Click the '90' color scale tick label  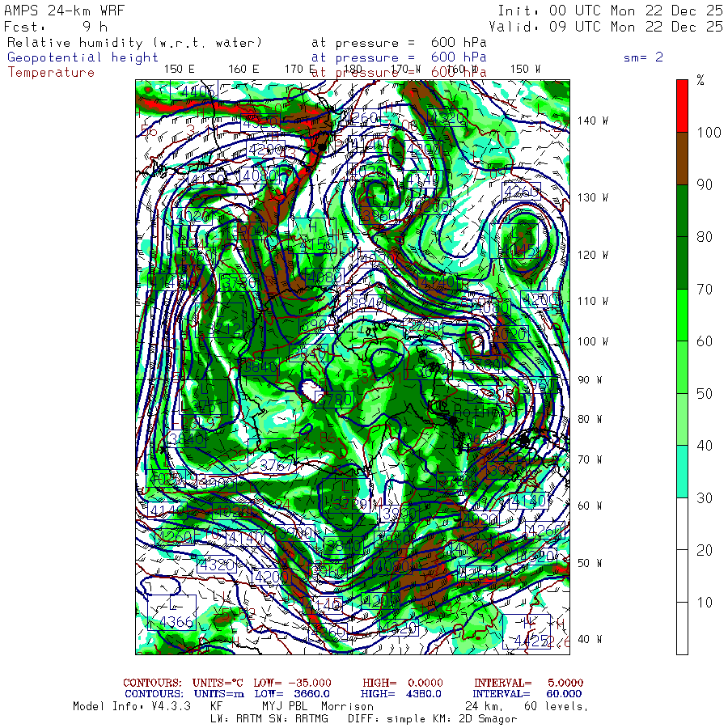point(705,184)
